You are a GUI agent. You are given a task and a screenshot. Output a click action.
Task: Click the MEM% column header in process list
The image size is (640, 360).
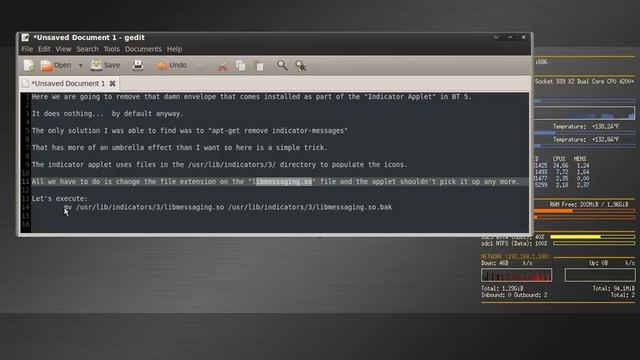pyautogui.click(x=580, y=159)
